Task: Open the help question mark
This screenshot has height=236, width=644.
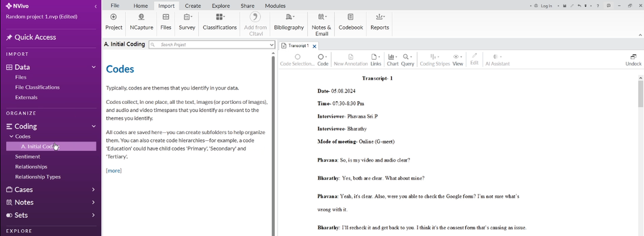Action: click(597, 6)
